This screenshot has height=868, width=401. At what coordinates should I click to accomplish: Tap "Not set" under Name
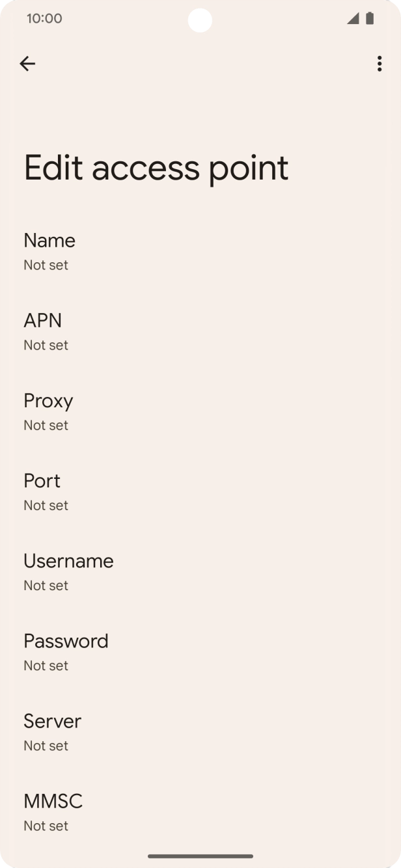pyautogui.click(x=46, y=265)
